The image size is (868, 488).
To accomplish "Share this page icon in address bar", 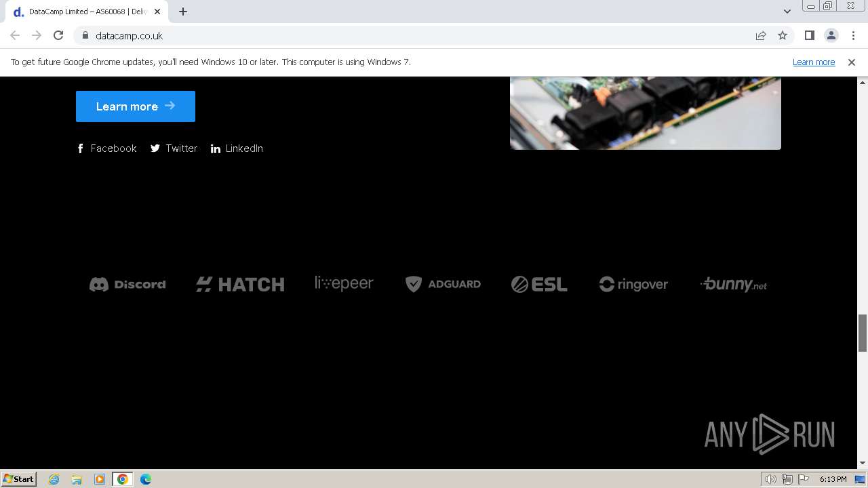I will coord(761,35).
